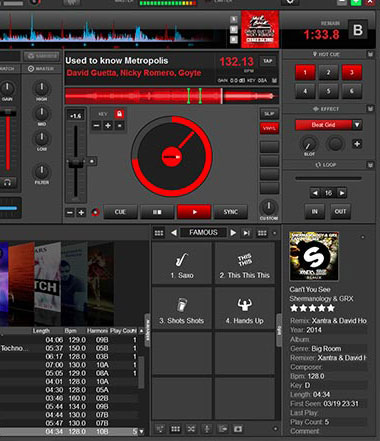Trigger hot cue 1
380x441 pixels.
pos(305,72)
